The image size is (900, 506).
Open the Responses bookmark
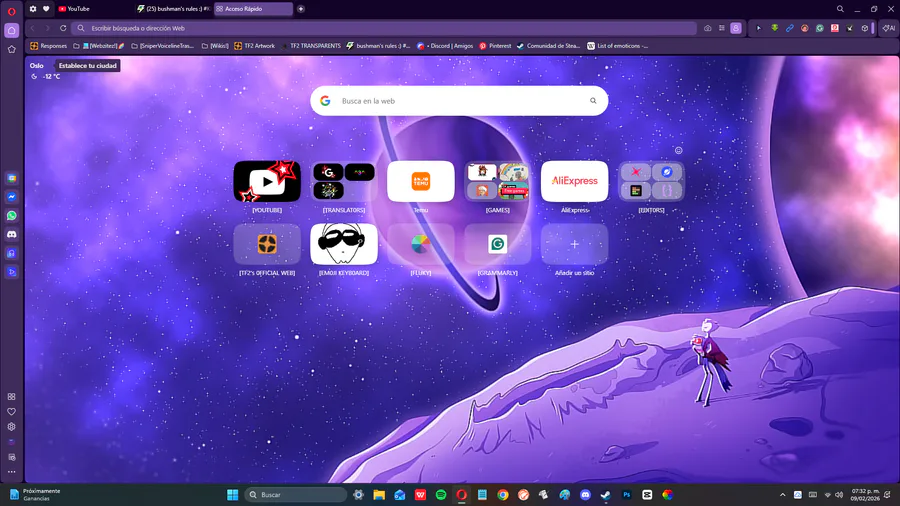point(49,46)
